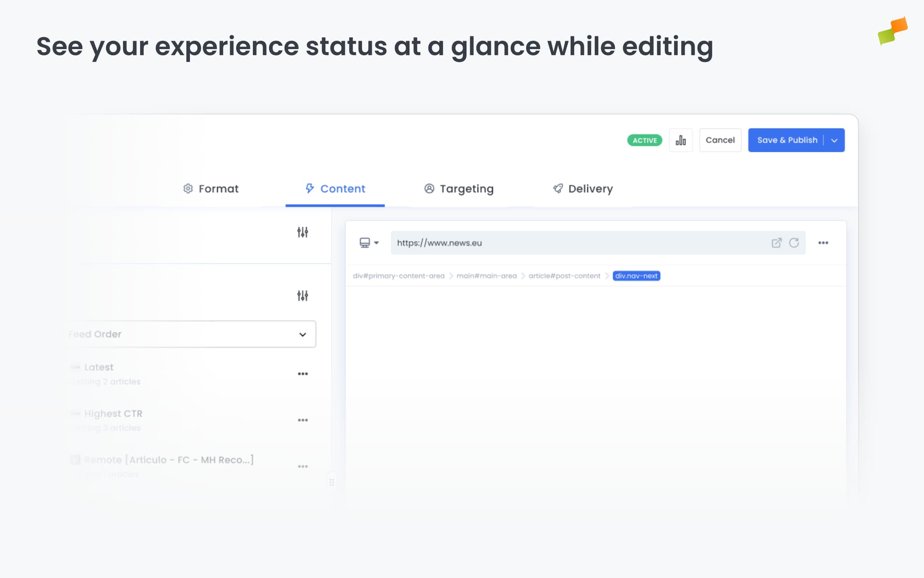
Task: Open options menu for the Latest feed
Action: pos(303,373)
